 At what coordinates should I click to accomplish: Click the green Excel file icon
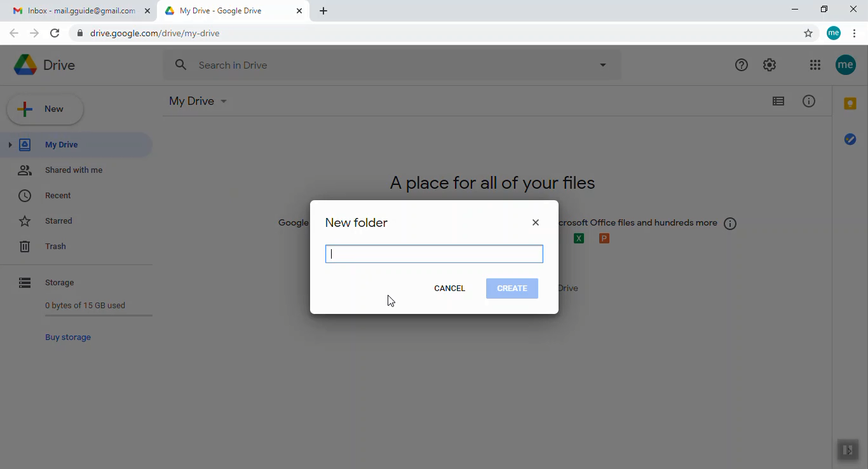(x=578, y=238)
